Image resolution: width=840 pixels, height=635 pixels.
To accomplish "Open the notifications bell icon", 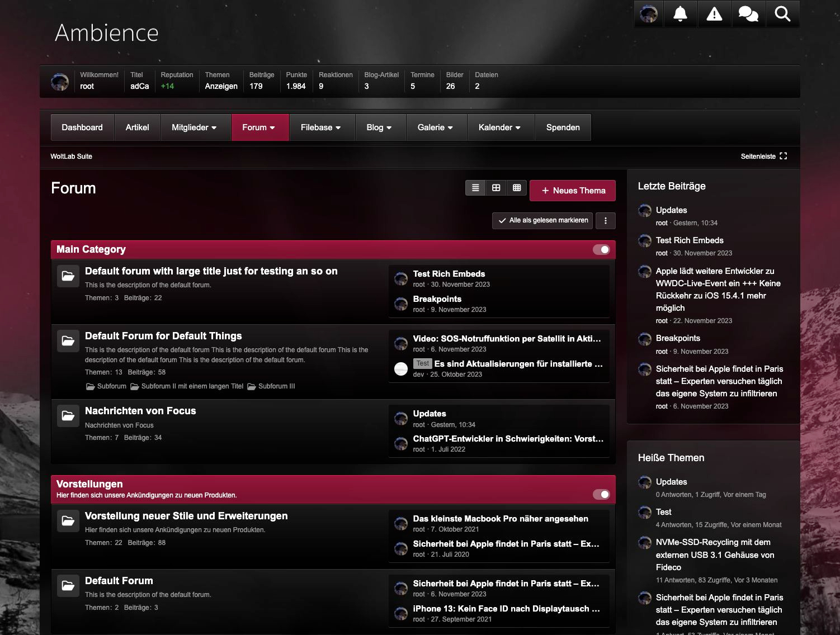I will (680, 14).
